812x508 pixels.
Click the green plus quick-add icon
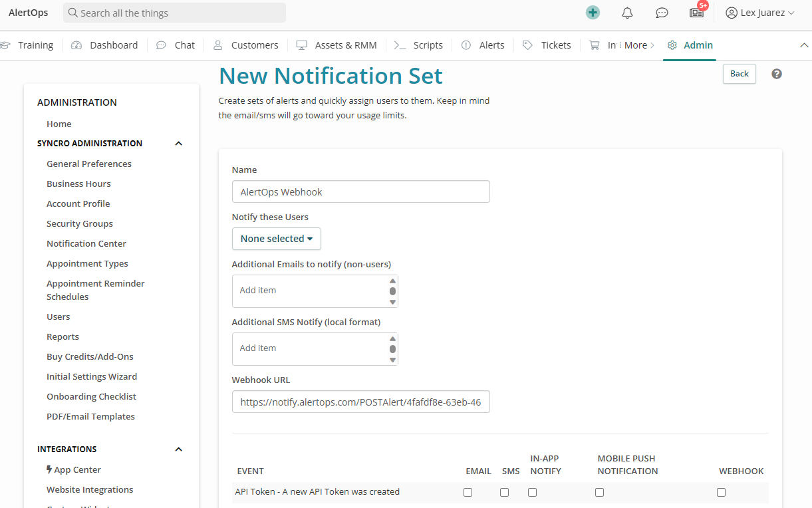[x=593, y=13]
